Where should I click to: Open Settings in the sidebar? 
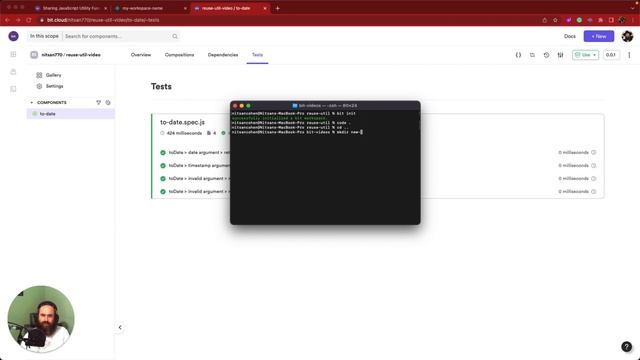tap(54, 86)
